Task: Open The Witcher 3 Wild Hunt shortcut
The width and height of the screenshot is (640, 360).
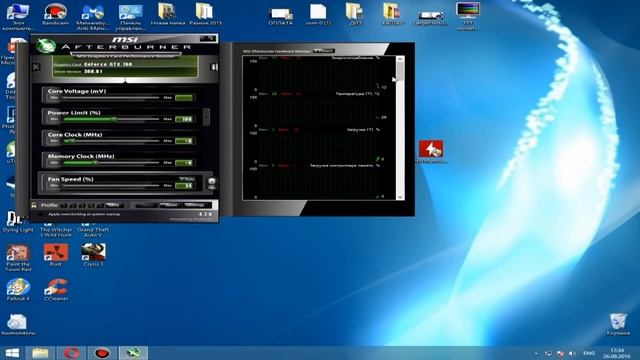Action: click(x=56, y=231)
